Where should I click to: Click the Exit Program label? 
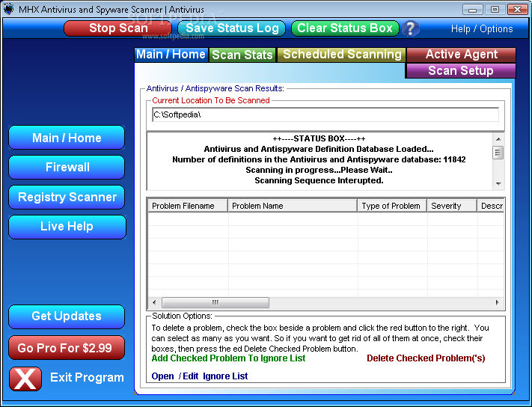87,378
